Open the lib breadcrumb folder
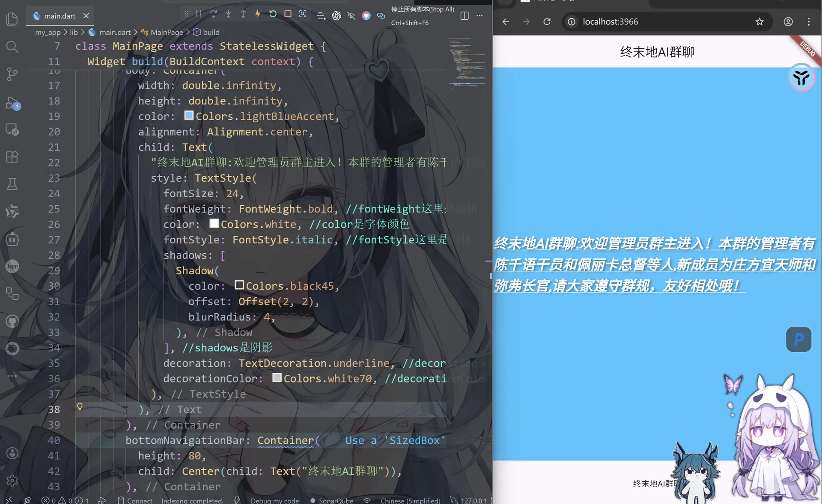 pos(74,32)
